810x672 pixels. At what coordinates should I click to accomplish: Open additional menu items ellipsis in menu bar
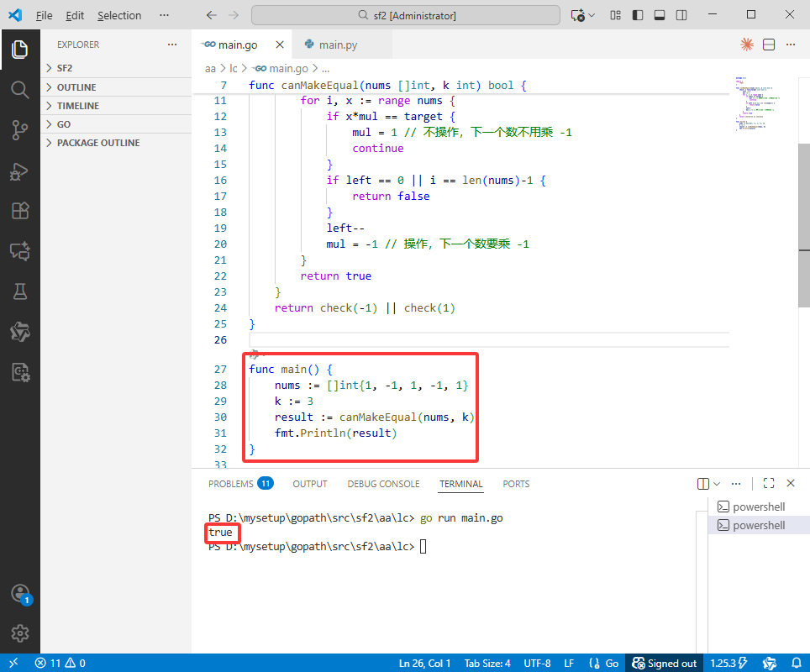[x=164, y=15]
